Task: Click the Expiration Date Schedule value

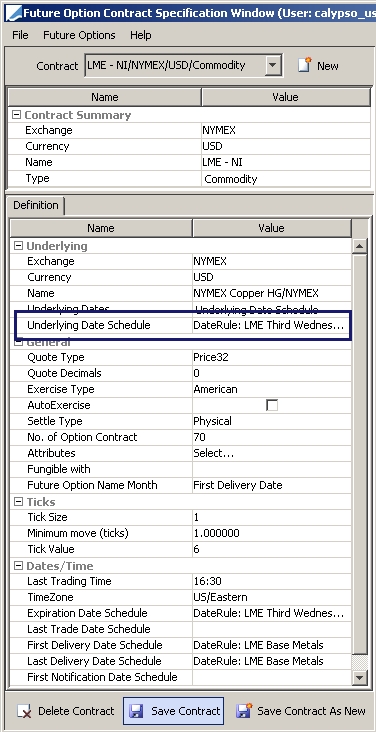Action: [271, 613]
